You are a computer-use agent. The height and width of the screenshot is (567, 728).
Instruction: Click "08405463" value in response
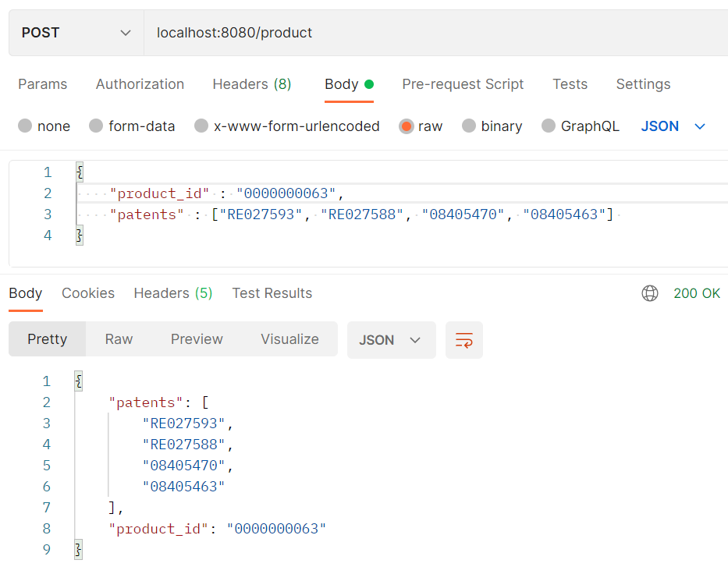pos(183,486)
